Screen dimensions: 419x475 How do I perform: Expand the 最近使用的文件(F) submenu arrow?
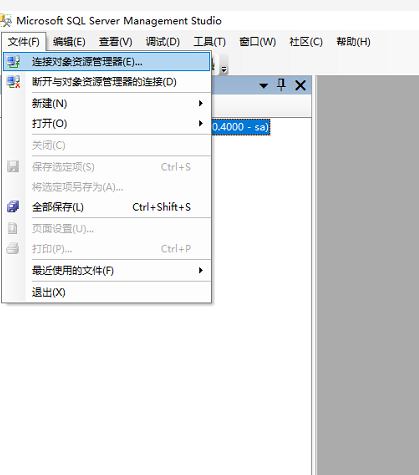[x=201, y=270]
